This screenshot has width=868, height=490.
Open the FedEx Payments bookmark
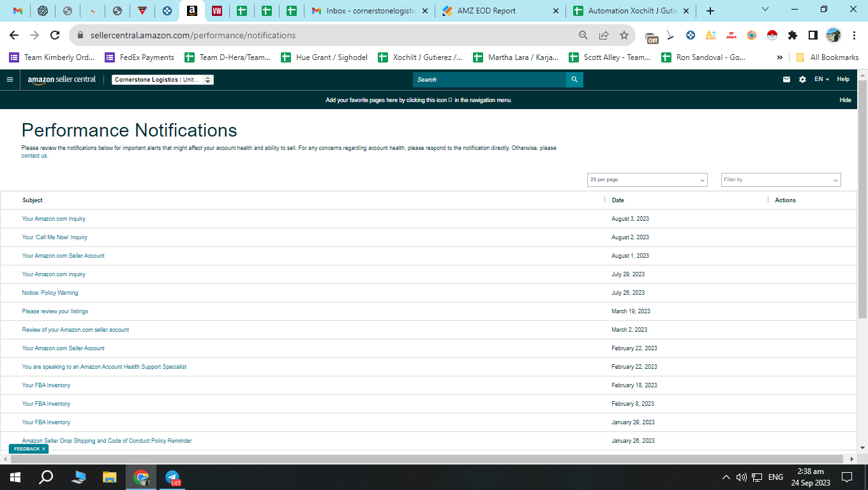(x=139, y=57)
